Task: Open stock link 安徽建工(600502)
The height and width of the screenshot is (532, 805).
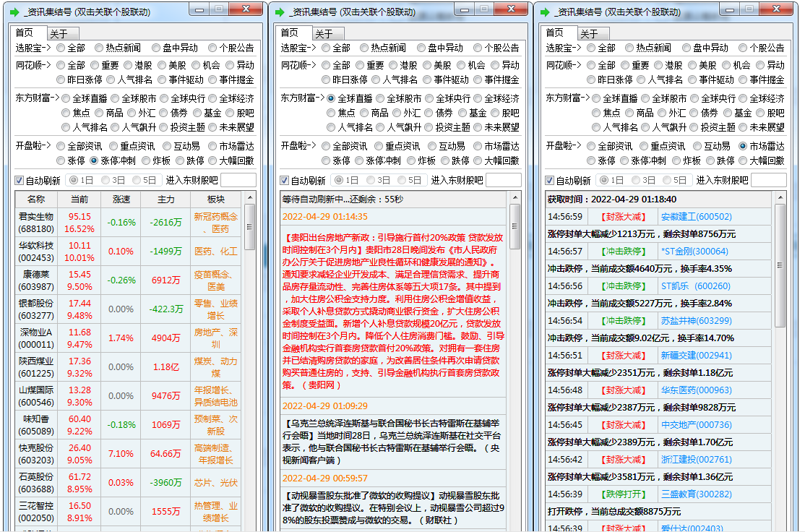Action: (x=696, y=217)
